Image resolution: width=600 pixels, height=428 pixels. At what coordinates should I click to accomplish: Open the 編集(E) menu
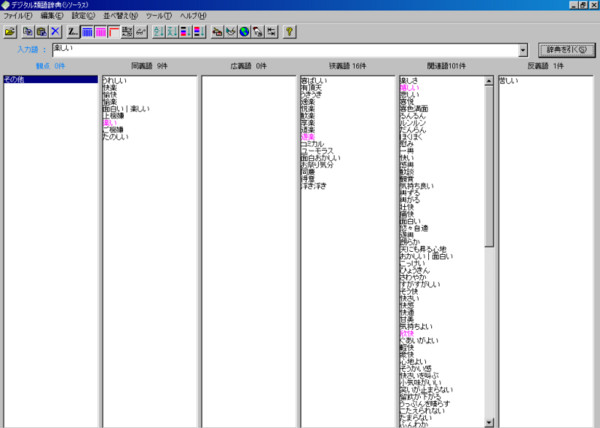[52, 16]
